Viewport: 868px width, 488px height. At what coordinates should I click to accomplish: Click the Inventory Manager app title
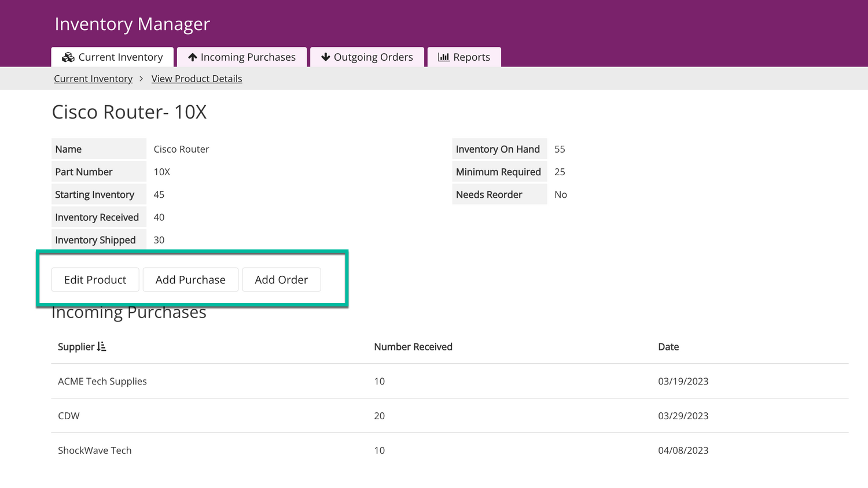(x=132, y=24)
